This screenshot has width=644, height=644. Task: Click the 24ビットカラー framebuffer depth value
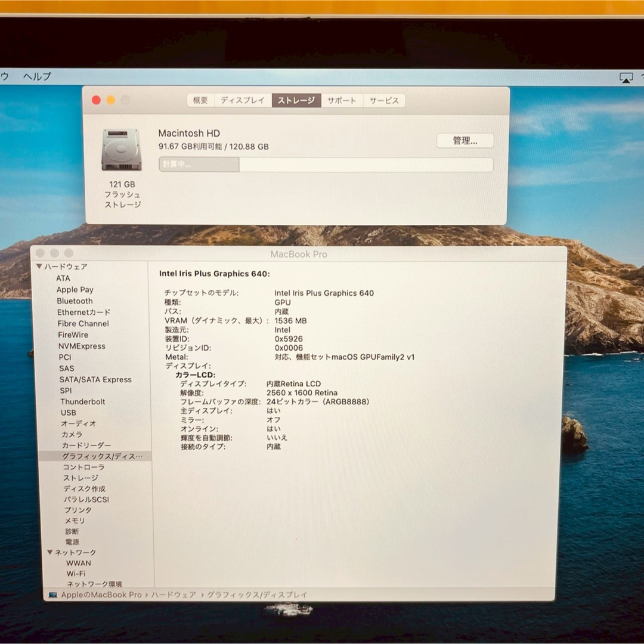[318, 402]
